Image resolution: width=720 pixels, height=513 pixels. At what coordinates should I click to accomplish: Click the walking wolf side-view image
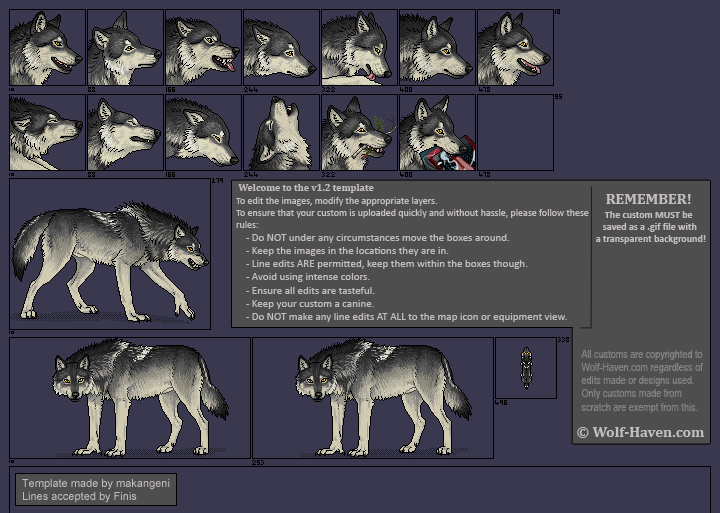[x=110, y=254]
